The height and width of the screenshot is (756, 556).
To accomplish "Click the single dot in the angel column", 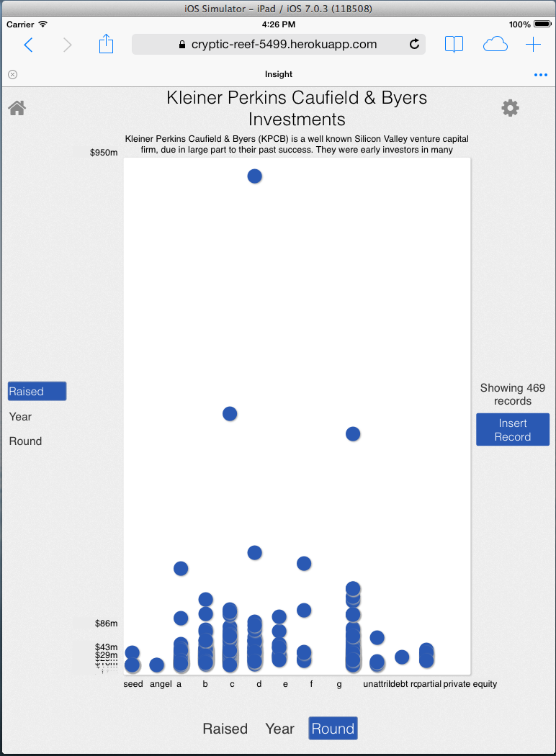I will (157, 665).
